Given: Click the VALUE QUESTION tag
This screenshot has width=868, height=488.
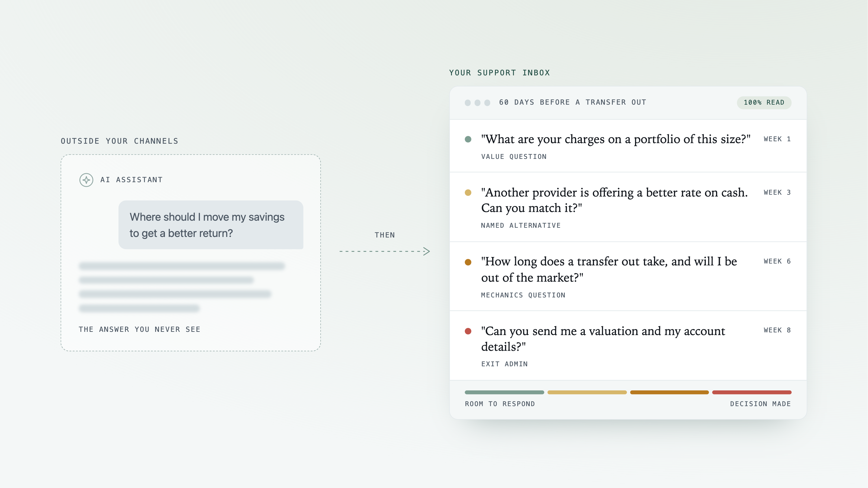Looking at the screenshot, I should (x=514, y=157).
